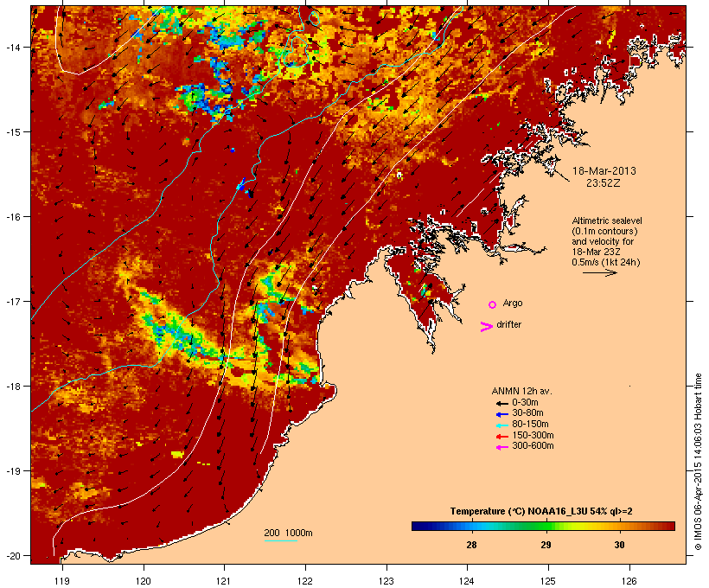Click longitude label 122 on axis
The width and height of the screenshot is (709, 588).
pos(305,581)
